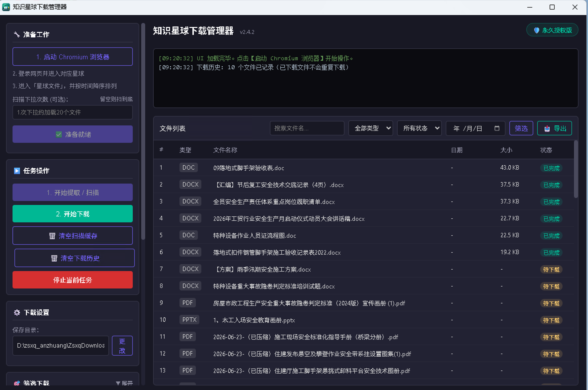Select row 1、木工入场安全教育画册.pptx

click(x=364, y=320)
